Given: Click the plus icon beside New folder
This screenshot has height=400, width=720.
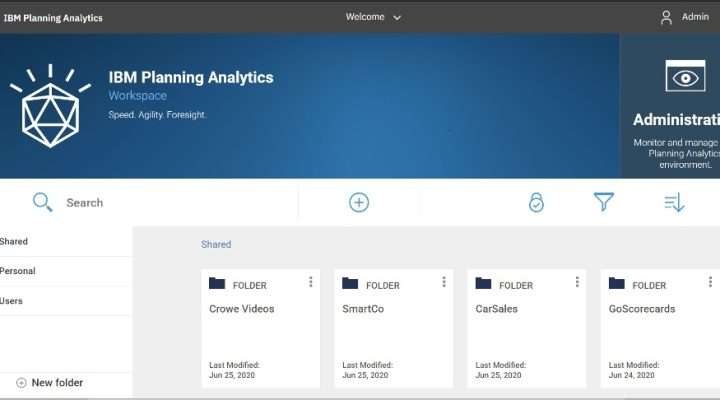Looking at the screenshot, I should click(21, 383).
